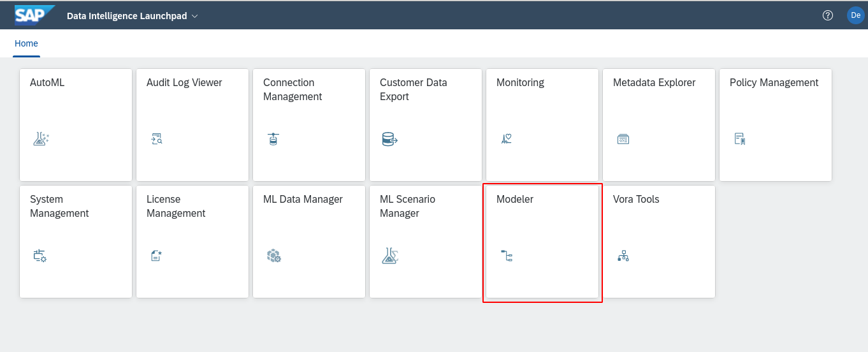The height and width of the screenshot is (352, 868).
Task: Click the ML Data Manager cog icon
Action: click(x=274, y=256)
